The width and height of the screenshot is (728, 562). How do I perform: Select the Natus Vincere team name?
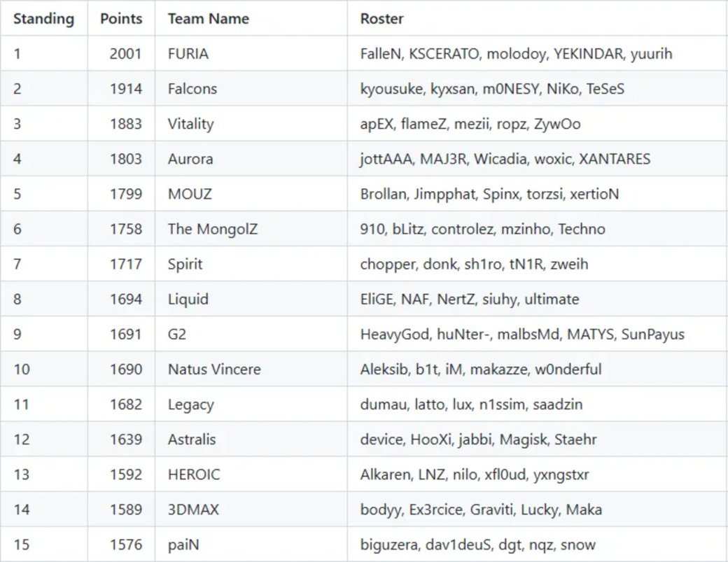(214, 370)
